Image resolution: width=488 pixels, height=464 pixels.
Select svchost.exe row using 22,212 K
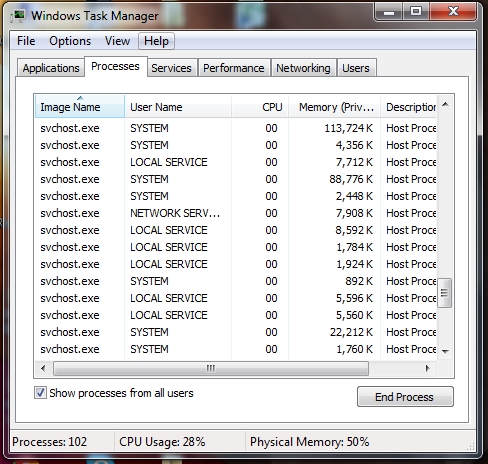pyautogui.click(x=235, y=332)
